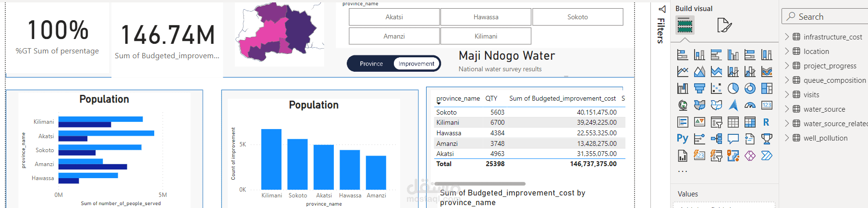
Task: Expand the infrastructure_cost table
Action: click(x=787, y=37)
